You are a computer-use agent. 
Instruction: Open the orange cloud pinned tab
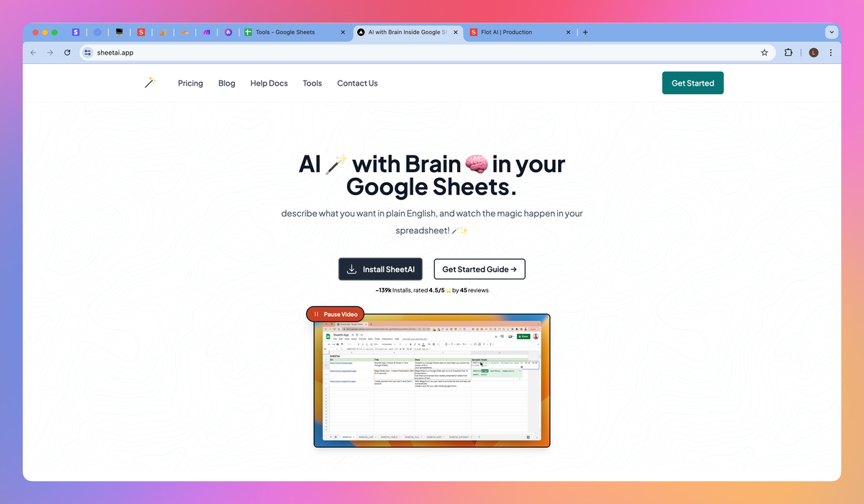(x=184, y=32)
